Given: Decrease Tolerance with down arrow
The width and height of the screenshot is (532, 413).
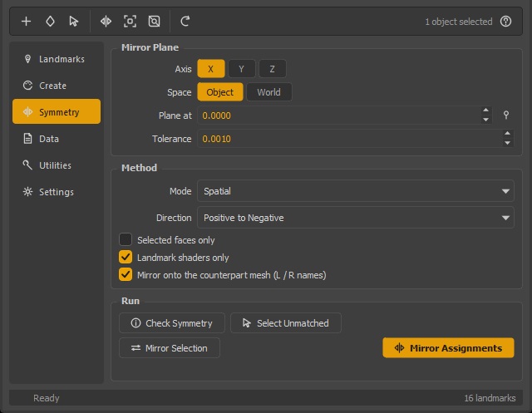Looking at the screenshot, I should (507, 143).
